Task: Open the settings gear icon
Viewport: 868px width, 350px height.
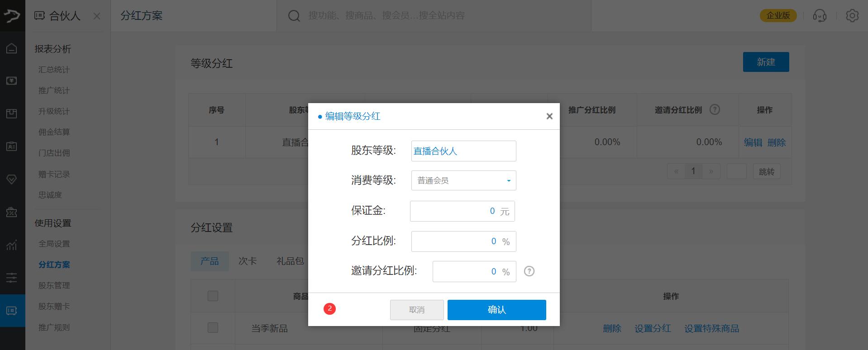Action: click(852, 16)
